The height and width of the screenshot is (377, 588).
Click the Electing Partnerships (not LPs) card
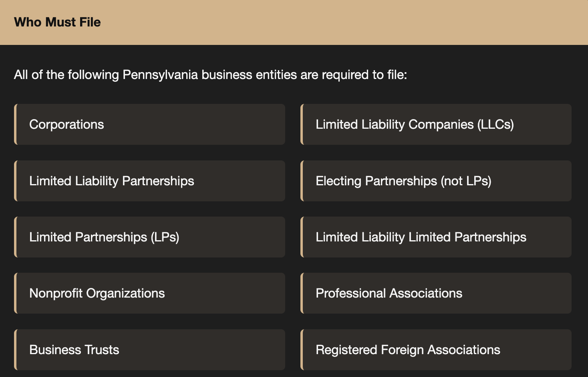coord(436,181)
